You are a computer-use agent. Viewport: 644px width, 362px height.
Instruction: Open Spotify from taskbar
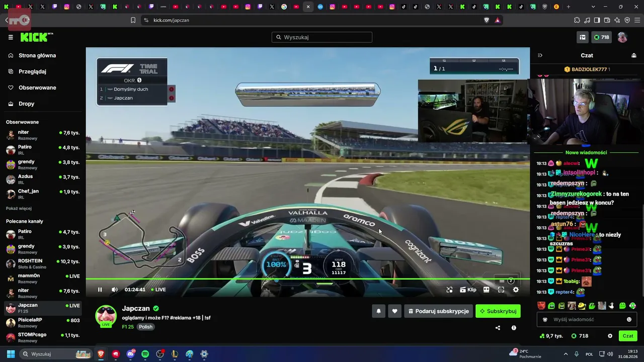point(145,354)
